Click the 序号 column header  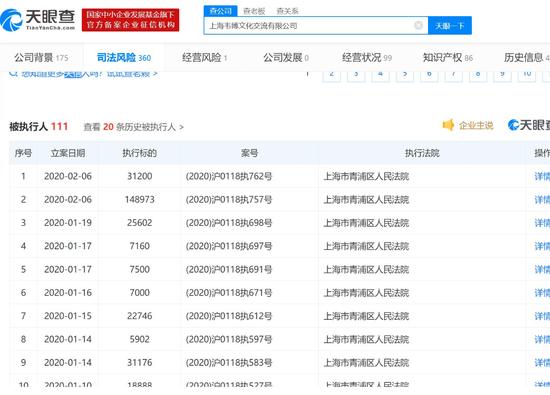tap(23, 153)
